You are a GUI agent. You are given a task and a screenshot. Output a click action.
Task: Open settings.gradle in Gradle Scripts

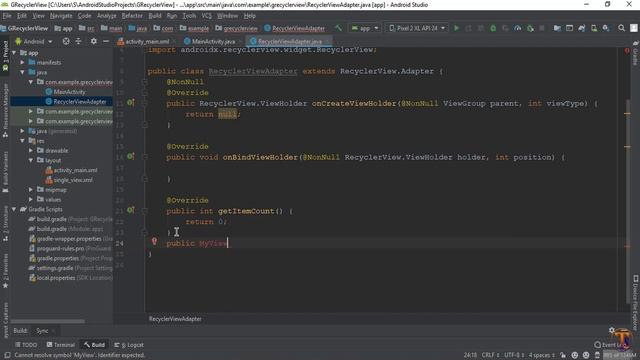pos(55,268)
